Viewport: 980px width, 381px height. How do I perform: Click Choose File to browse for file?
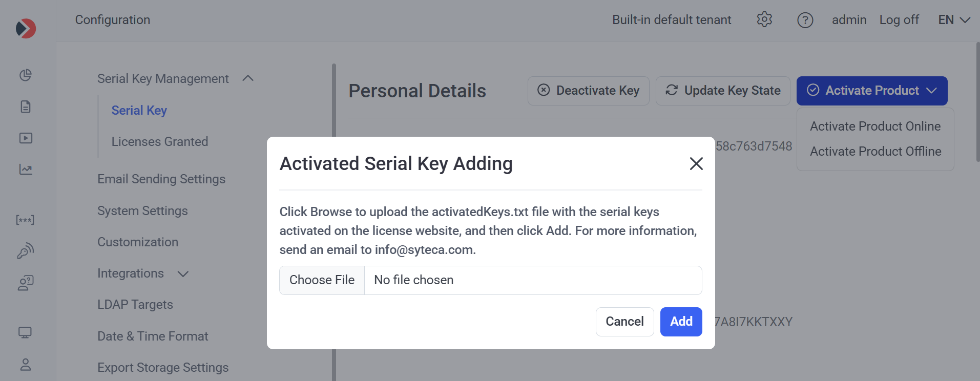[322, 280]
